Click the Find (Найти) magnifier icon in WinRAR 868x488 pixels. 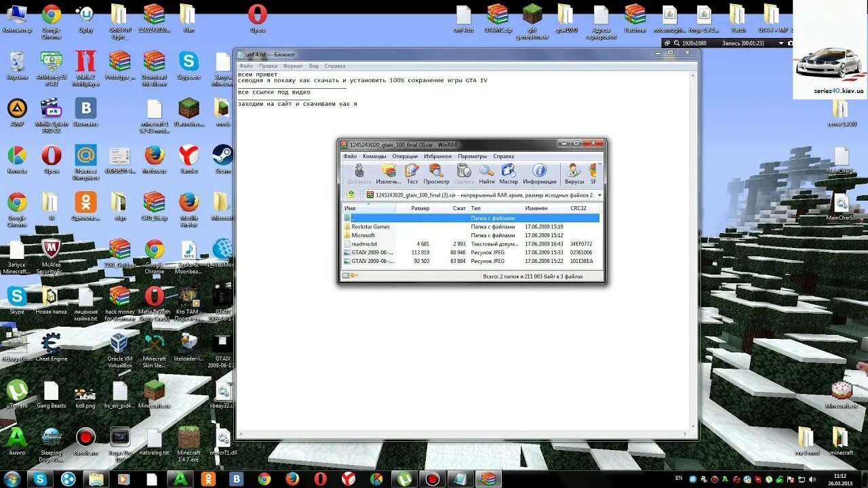(487, 174)
